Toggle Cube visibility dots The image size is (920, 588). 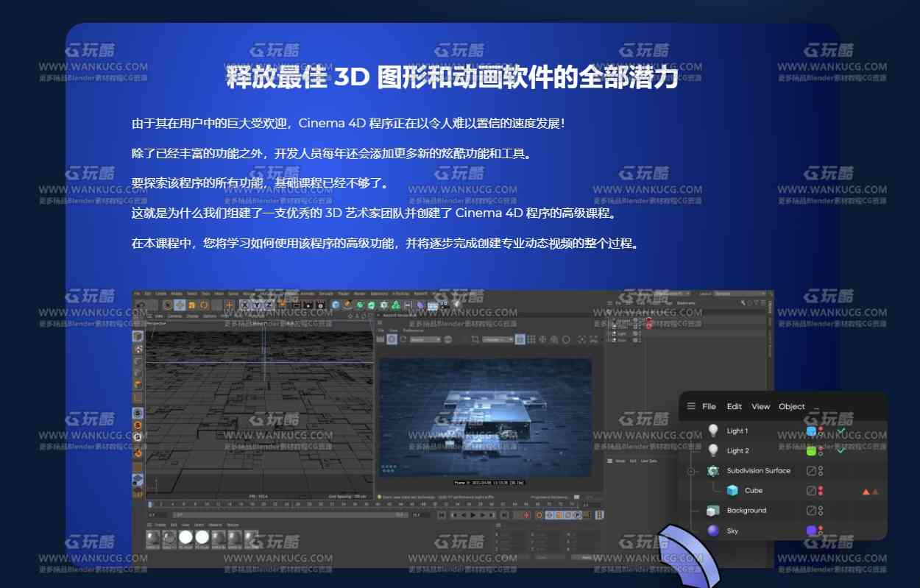tap(821, 490)
